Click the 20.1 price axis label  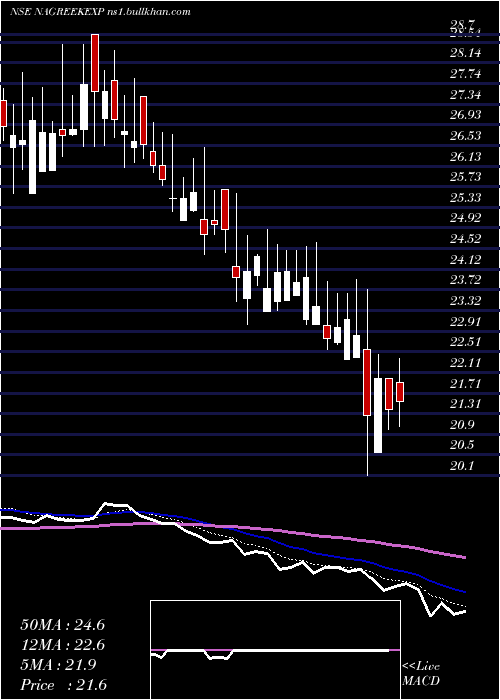point(462,466)
